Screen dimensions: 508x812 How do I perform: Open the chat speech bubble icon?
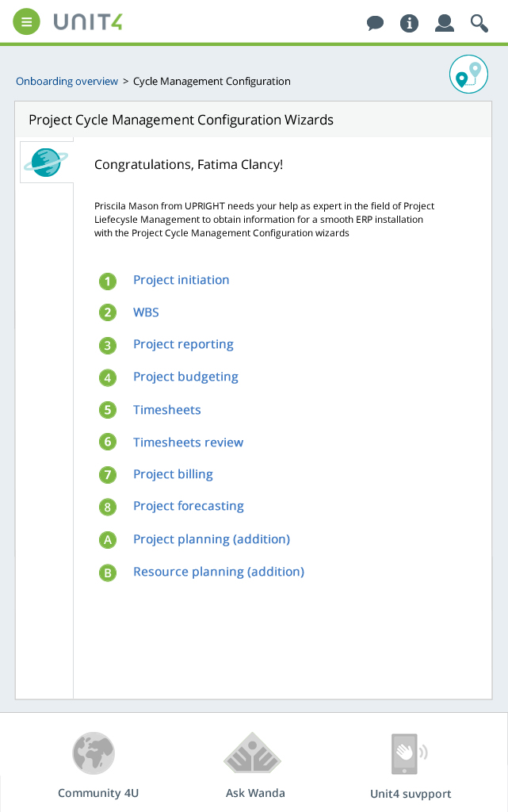coord(375,23)
